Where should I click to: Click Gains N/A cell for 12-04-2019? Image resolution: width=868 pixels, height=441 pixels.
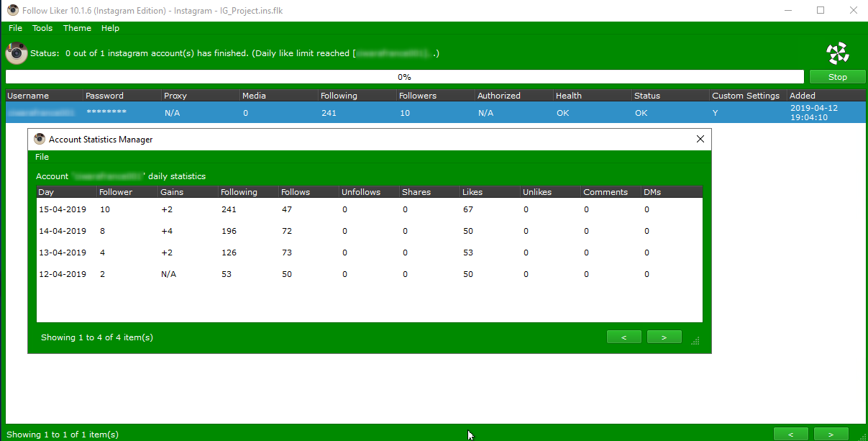[x=168, y=274]
